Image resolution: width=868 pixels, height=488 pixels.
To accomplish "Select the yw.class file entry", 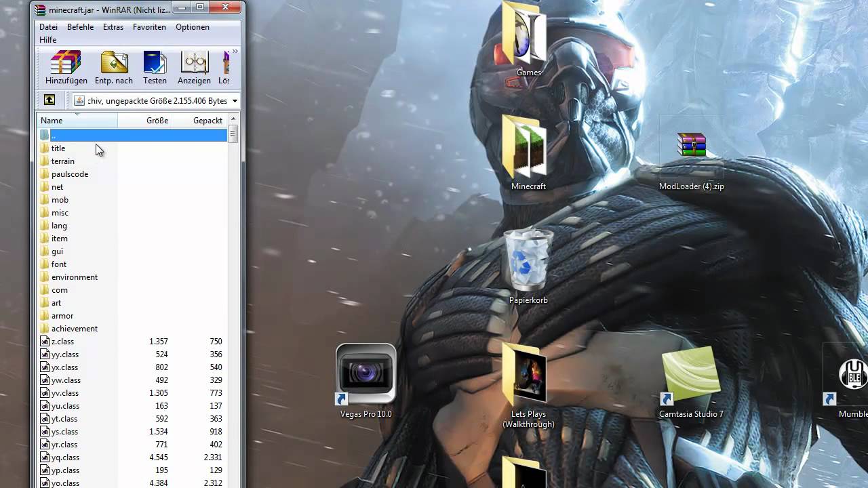I will click(60, 380).
